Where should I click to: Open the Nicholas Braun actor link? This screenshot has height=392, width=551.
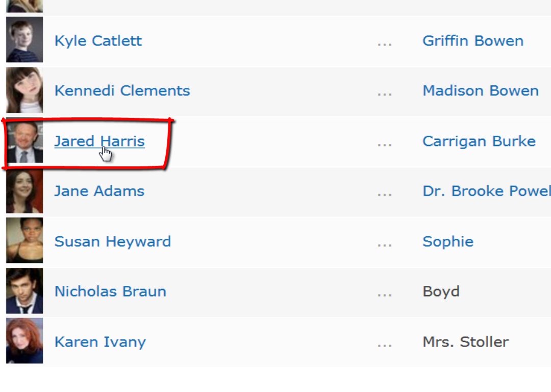(x=110, y=291)
